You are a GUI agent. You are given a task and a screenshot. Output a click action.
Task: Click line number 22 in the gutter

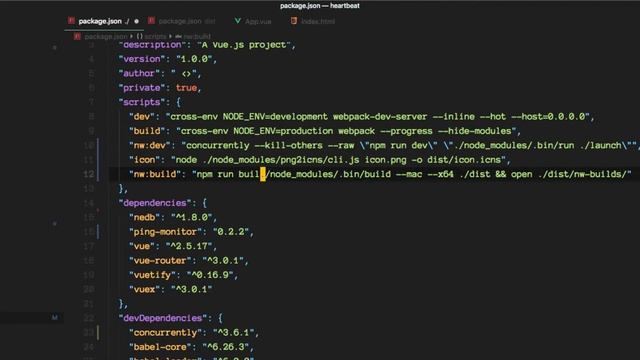point(89,318)
